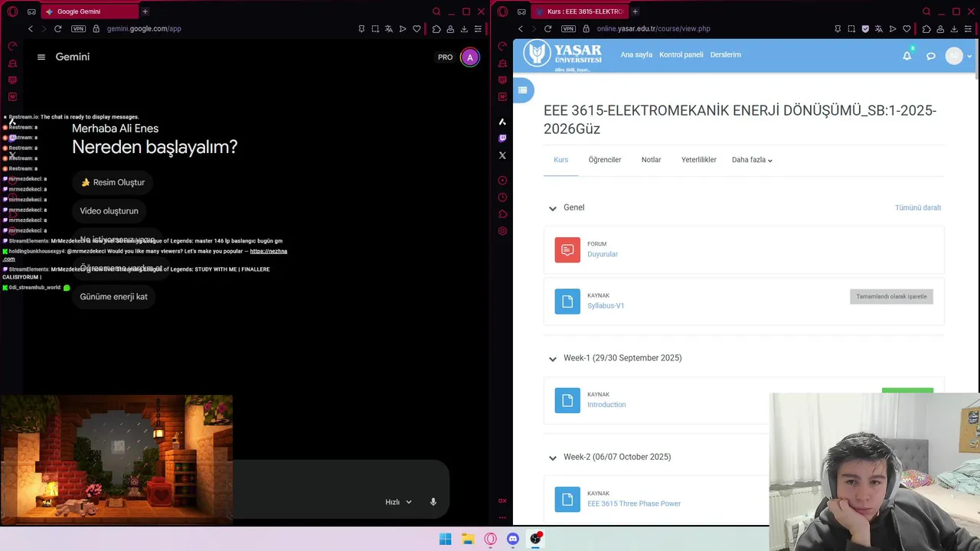
Task: Reload the Yaşar course page
Action: point(547,28)
